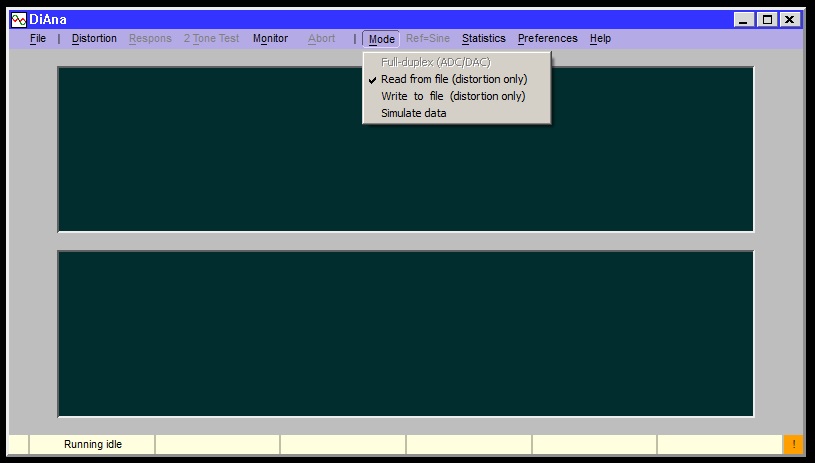815x463 pixels.
Task: Click the orange exclamation status indicator
Action: coord(793,444)
